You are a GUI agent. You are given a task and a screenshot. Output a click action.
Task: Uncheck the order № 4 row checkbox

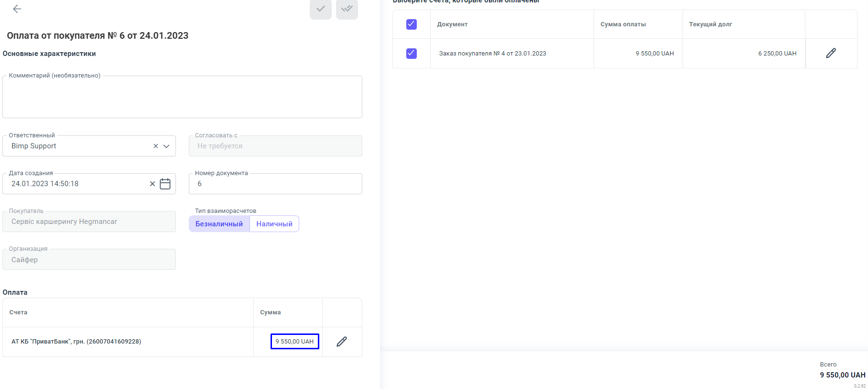411,53
